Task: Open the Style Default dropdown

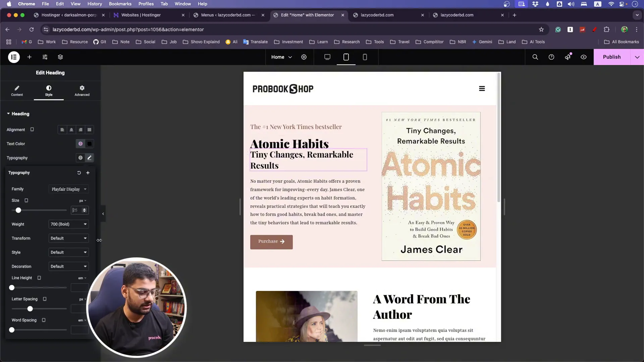Action: tap(69, 252)
